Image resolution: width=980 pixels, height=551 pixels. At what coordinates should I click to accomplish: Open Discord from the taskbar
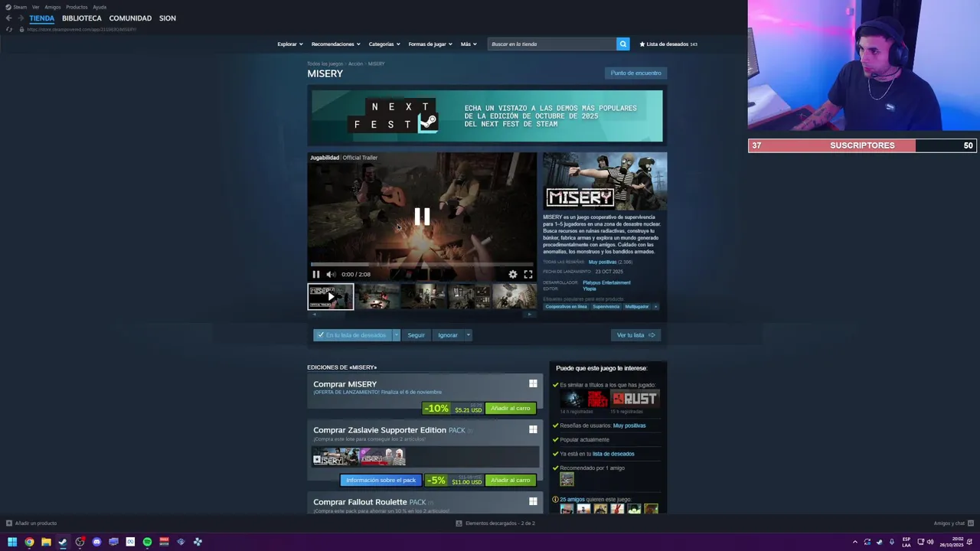(x=96, y=542)
